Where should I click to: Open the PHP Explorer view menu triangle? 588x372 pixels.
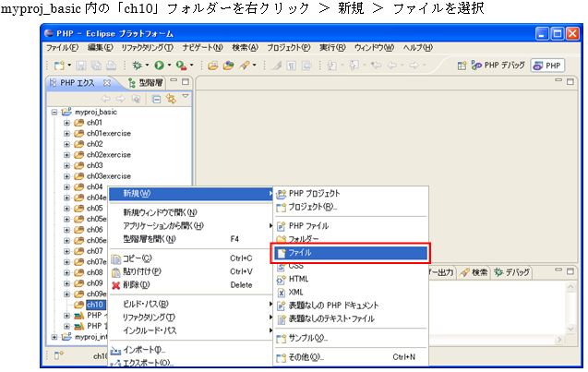coord(185,96)
